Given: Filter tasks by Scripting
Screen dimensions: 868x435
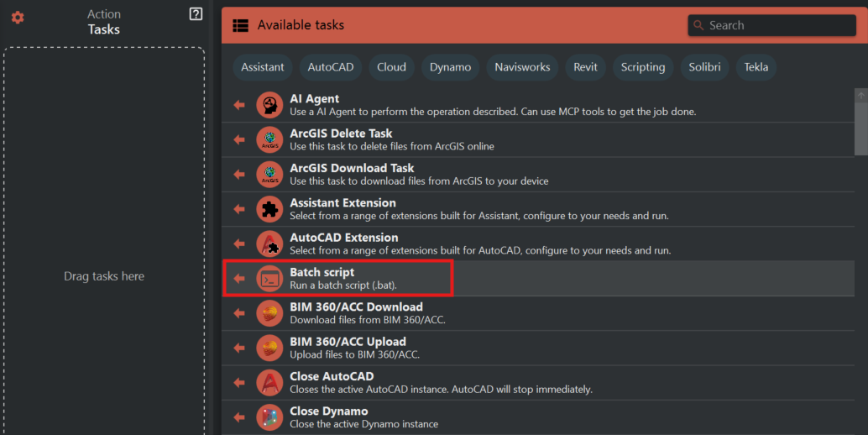Looking at the screenshot, I should [x=643, y=67].
